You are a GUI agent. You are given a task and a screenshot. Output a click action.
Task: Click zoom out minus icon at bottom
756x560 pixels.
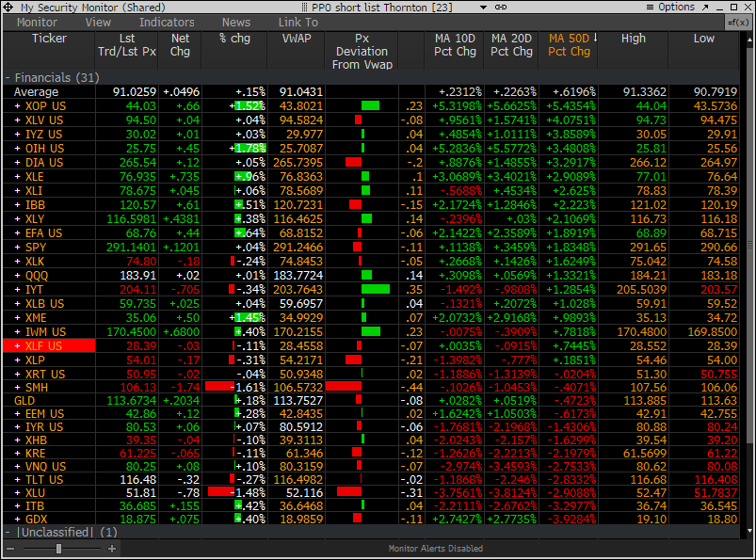click(8, 548)
